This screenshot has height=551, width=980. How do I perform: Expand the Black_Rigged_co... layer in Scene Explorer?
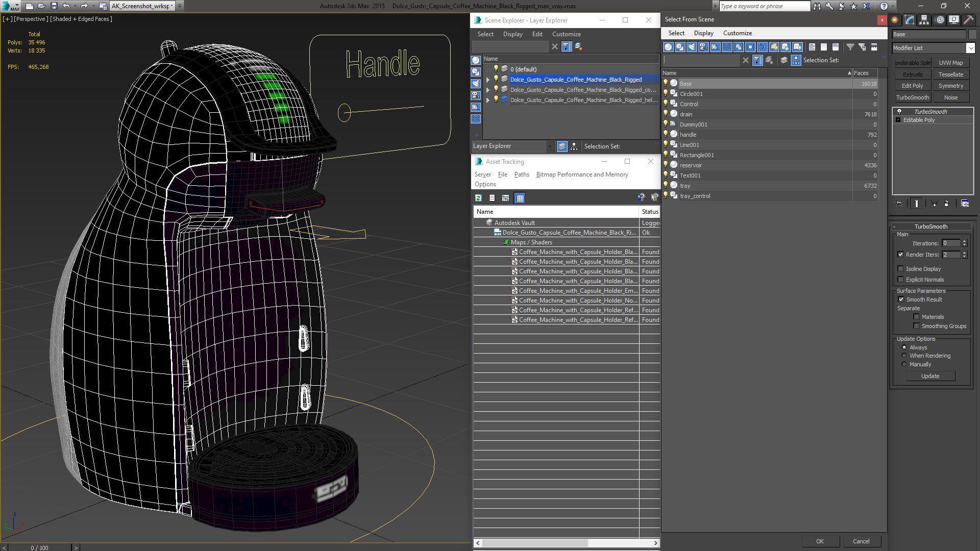click(488, 90)
